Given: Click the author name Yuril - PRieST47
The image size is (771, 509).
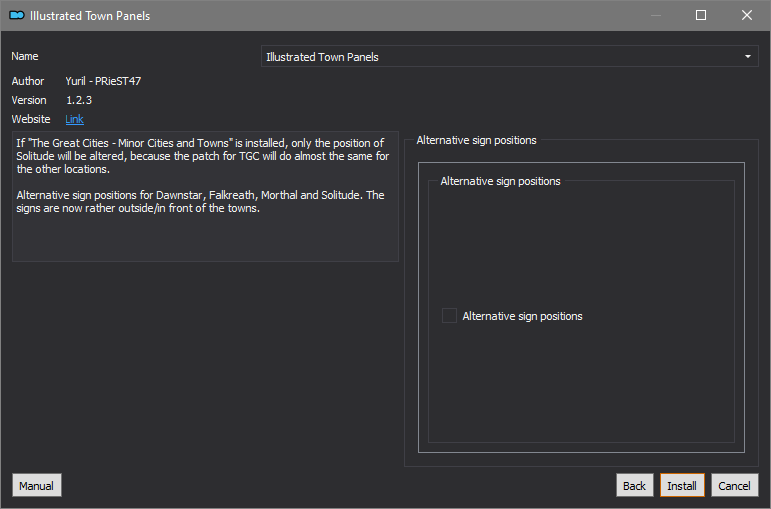Looking at the screenshot, I should click(x=103, y=81).
